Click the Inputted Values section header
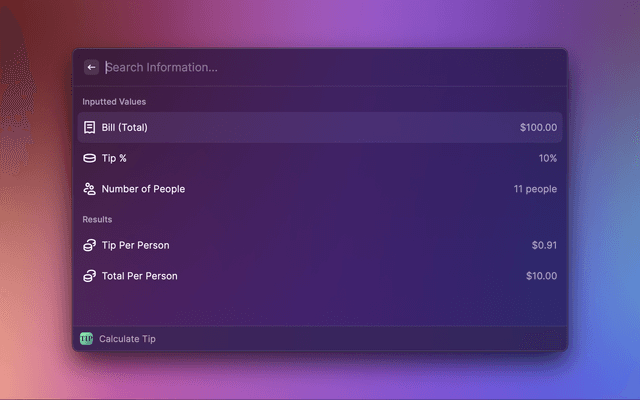Viewport: 640px width, 400px height. pyautogui.click(x=114, y=102)
